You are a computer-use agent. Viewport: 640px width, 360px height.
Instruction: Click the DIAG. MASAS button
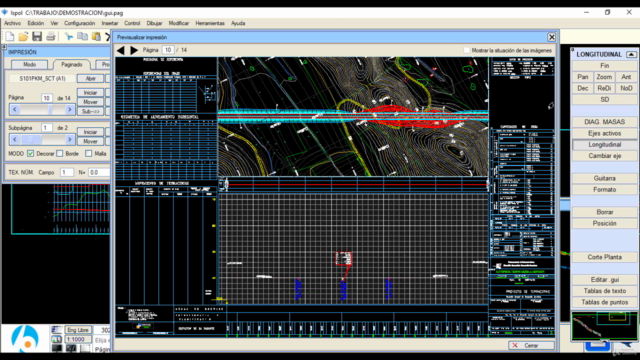(604, 122)
